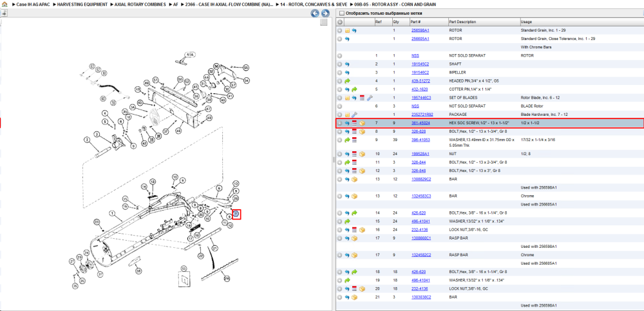The width and height of the screenshot is (644, 311).
Task: Open 'HARVESTING EQUIPMENT' breadcrumb
Action: click(x=82, y=4)
